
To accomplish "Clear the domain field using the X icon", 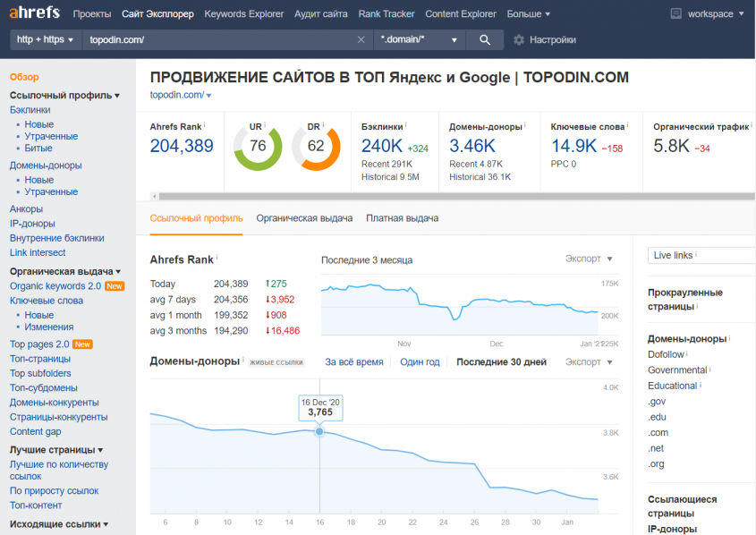I will [361, 39].
